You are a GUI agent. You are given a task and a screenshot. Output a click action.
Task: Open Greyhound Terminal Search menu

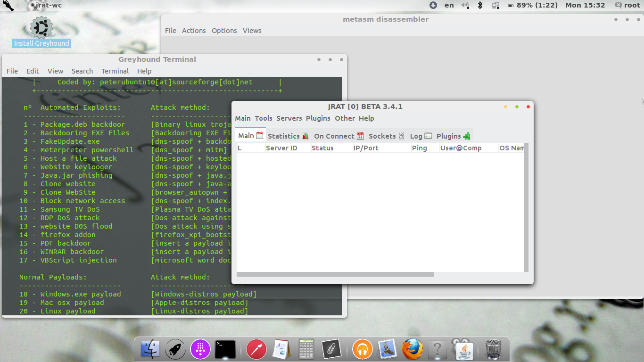(82, 71)
